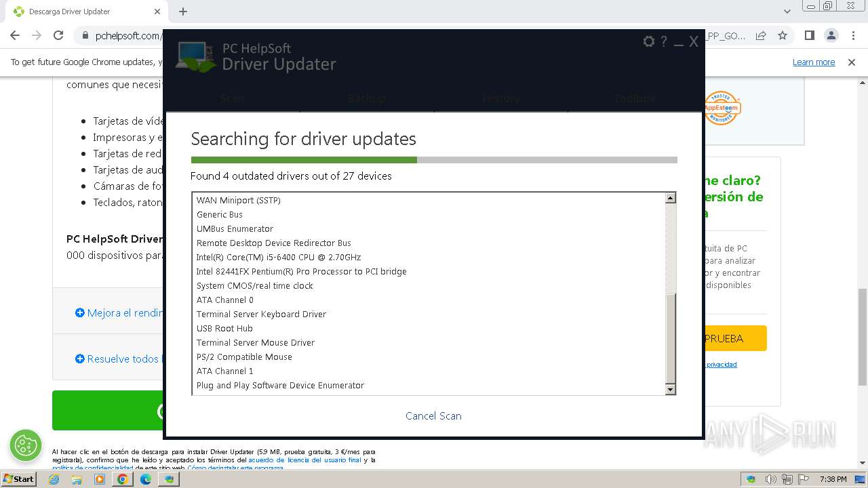Open Microsoft Edge from taskbar
This screenshot has height=488, width=868.
[x=146, y=479]
